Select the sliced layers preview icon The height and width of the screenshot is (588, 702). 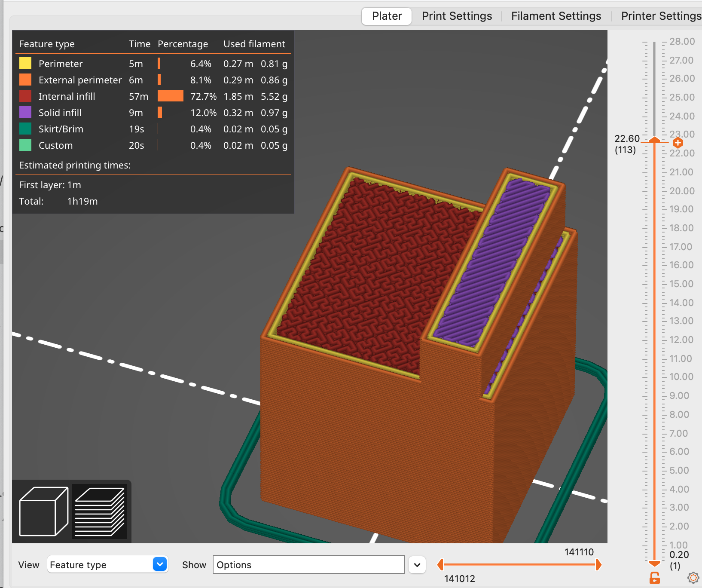[x=100, y=511]
